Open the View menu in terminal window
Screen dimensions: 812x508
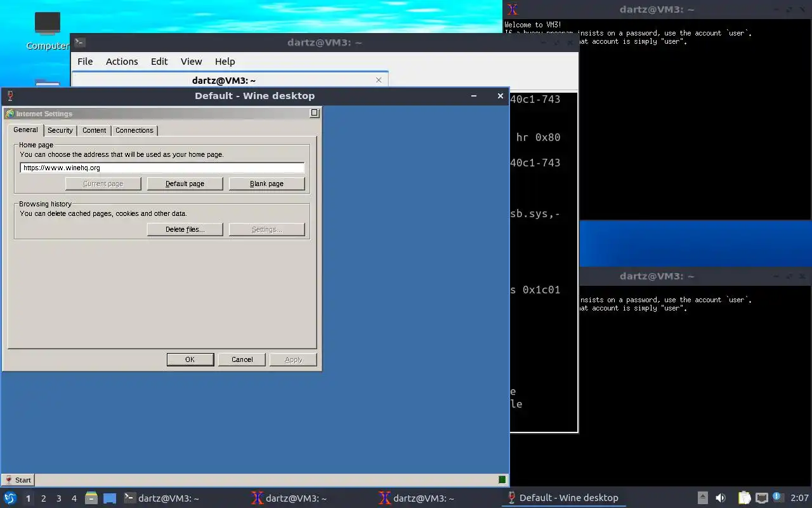[x=191, y=62]
